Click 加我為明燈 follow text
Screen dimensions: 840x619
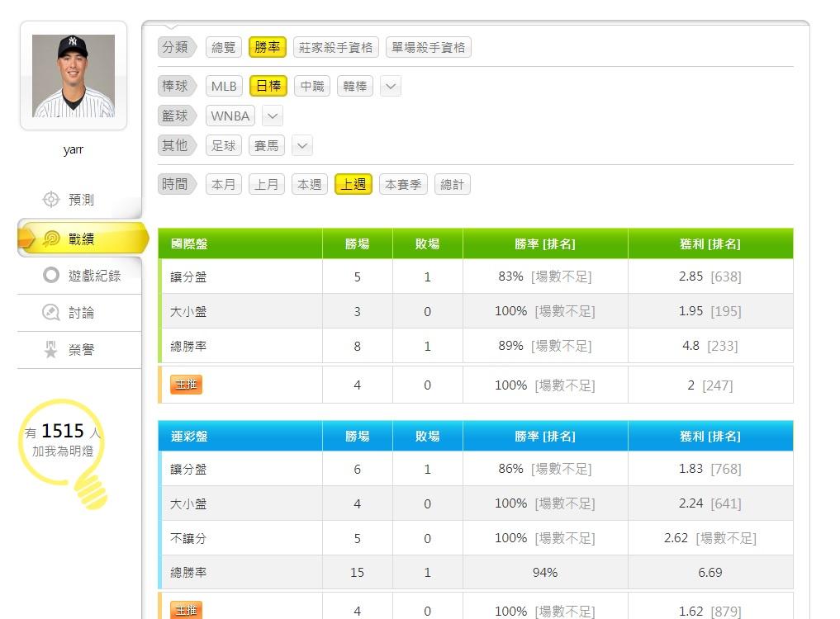63,451
